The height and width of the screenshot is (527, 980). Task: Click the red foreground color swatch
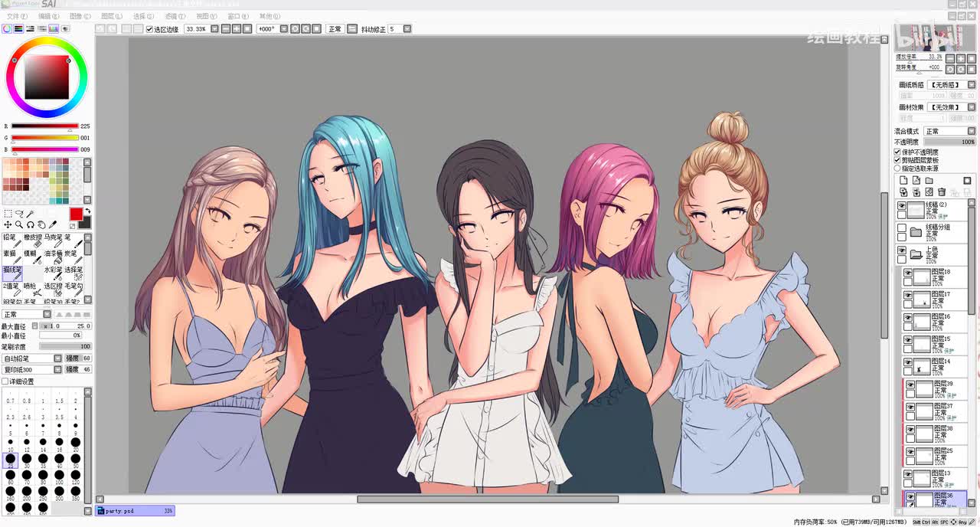pos(77,214)
